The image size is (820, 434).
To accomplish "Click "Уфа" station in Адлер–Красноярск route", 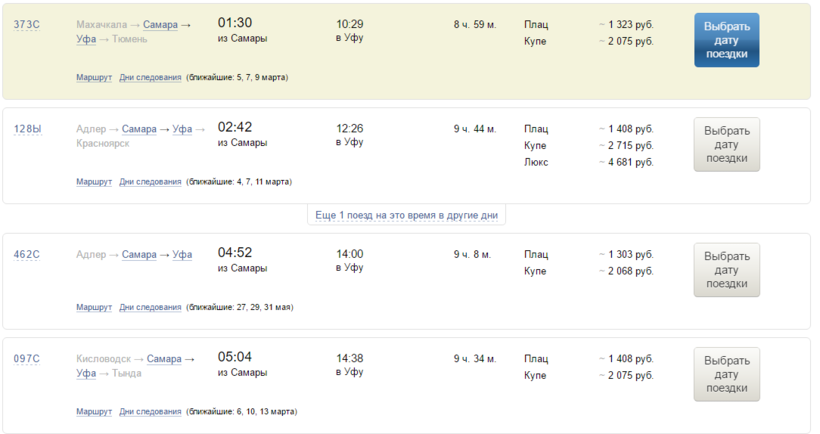I will [x=182, y=129].
